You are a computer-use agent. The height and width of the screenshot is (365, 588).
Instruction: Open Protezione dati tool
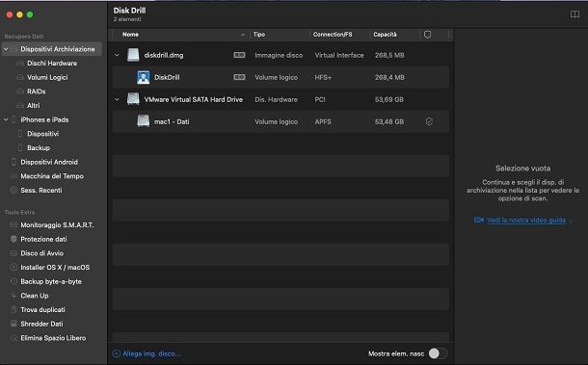(x=43, y=239)
